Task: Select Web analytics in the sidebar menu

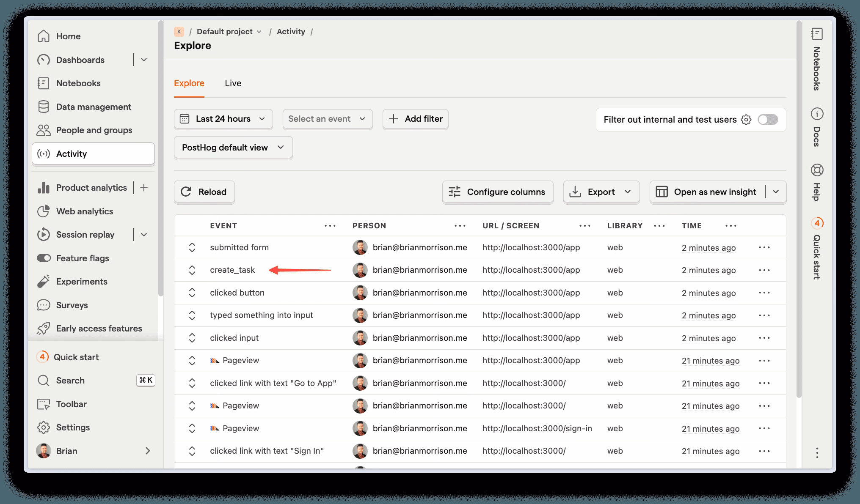Action: 85,211
